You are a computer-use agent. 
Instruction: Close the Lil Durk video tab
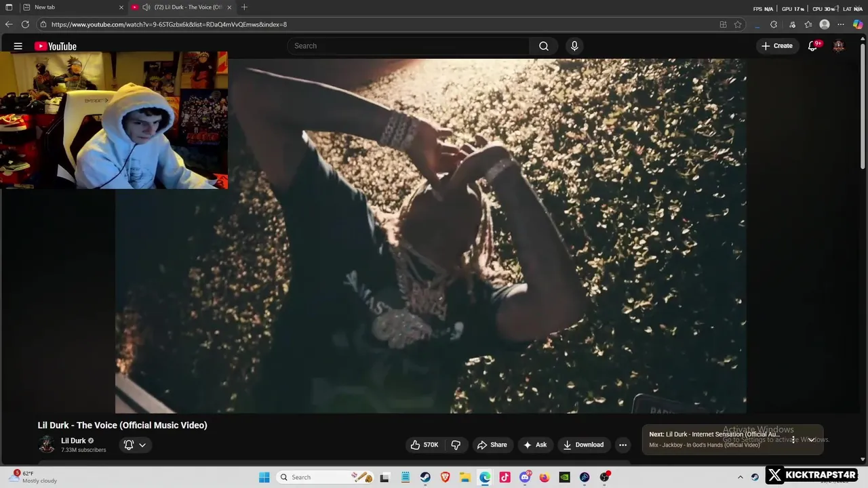click(x=229, y=7)
